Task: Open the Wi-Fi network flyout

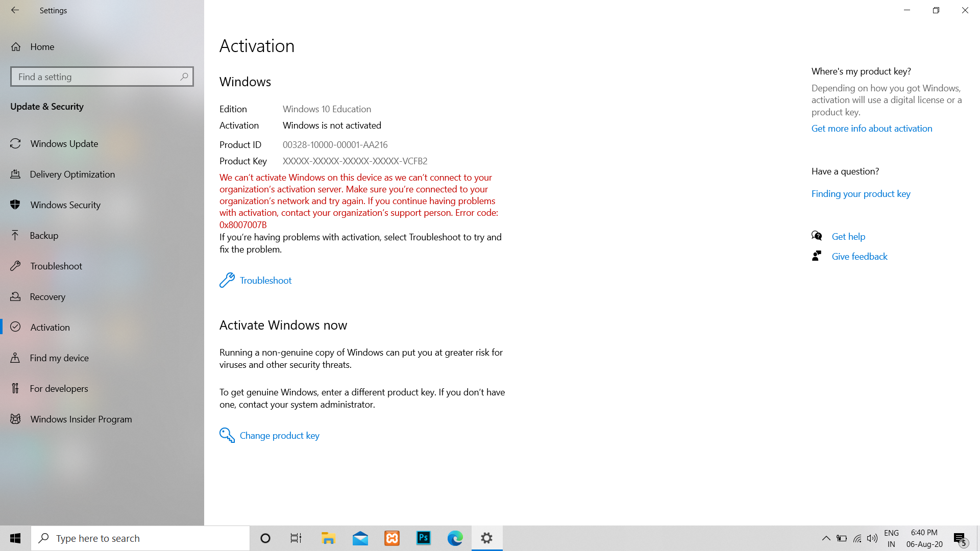Action: pyautogui.click(x=857, y=538)
